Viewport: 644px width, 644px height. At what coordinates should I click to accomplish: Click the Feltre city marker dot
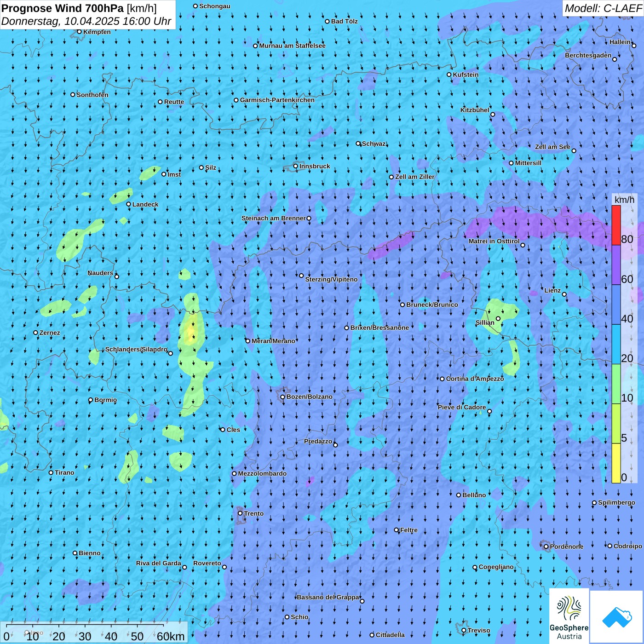(397, 530)
